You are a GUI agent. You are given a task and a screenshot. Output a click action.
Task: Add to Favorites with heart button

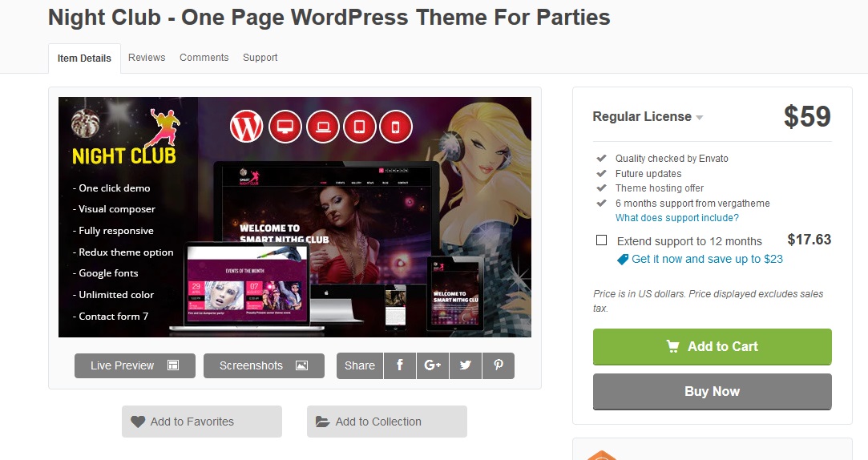point(202,422)
